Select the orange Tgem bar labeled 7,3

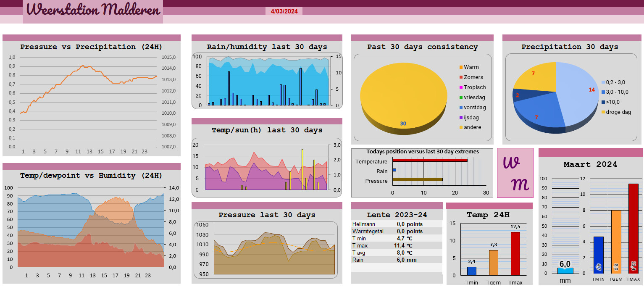494,262
